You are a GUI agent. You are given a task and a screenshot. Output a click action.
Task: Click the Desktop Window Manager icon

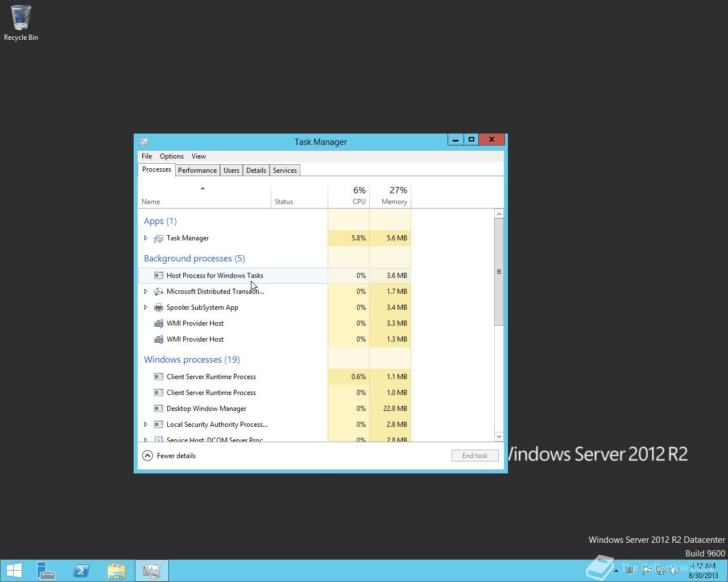159,409
